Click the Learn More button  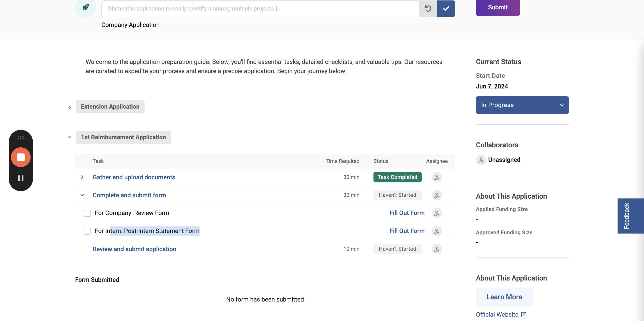pos(504,297)
